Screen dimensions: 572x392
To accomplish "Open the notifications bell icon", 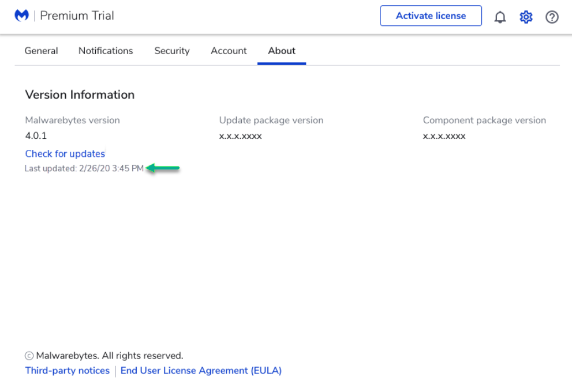I will [500, 17].
